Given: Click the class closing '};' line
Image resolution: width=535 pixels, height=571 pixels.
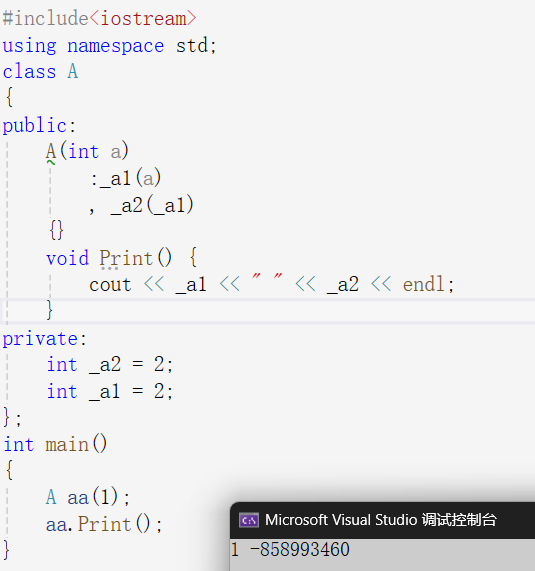Looking at the screenshot, I should coord(12,418).
